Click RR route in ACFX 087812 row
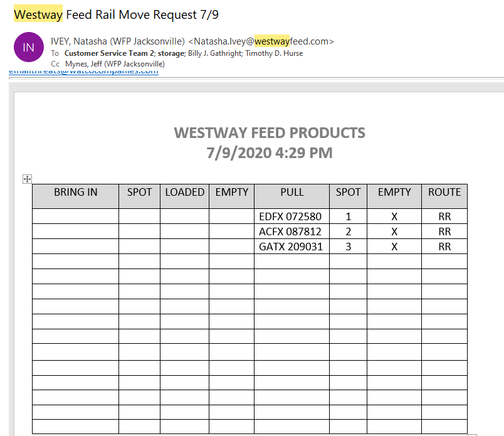The image size is (504, 436). [444, 231]
